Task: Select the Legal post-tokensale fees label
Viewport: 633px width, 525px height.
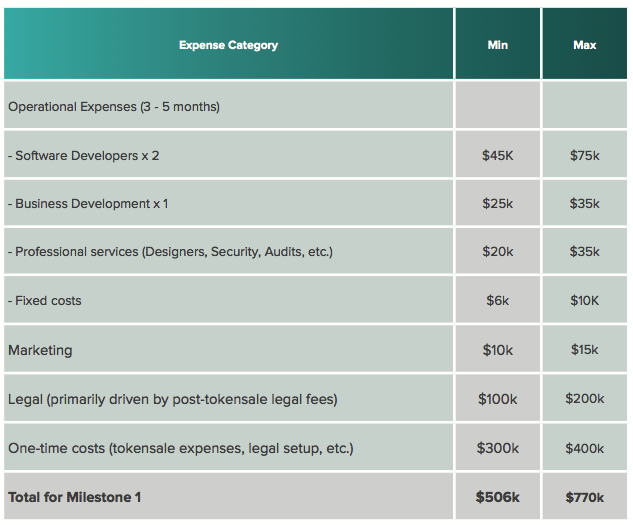Action: 173,399
